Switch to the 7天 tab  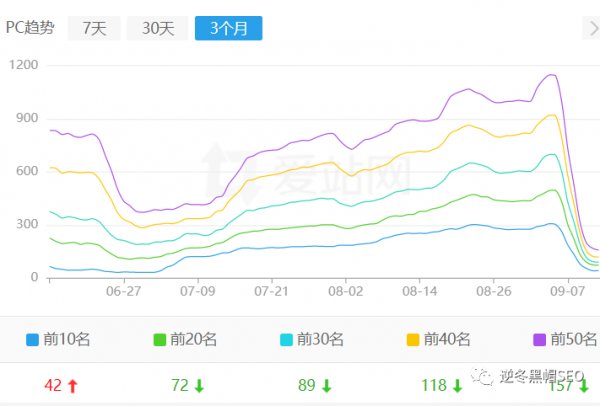[93, 28]
